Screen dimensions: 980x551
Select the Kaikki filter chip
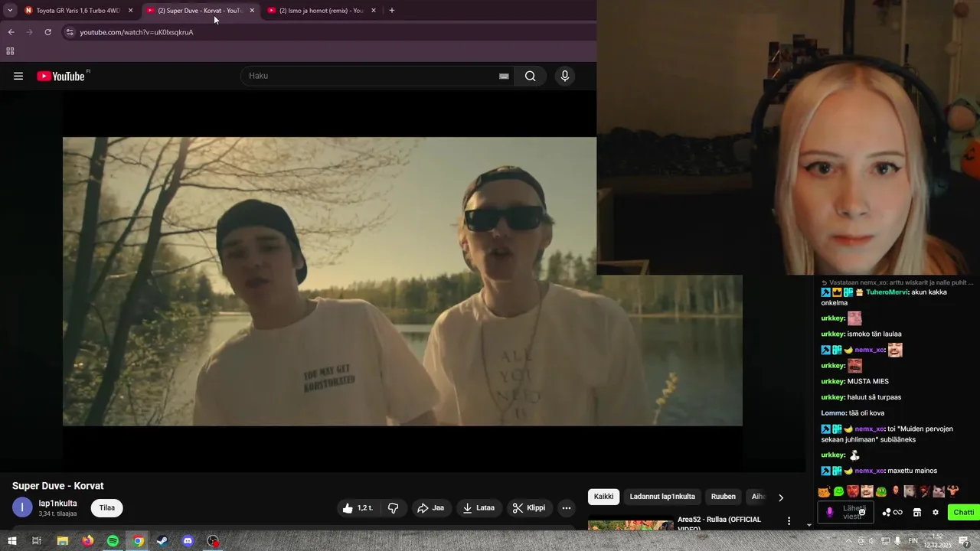603,497
